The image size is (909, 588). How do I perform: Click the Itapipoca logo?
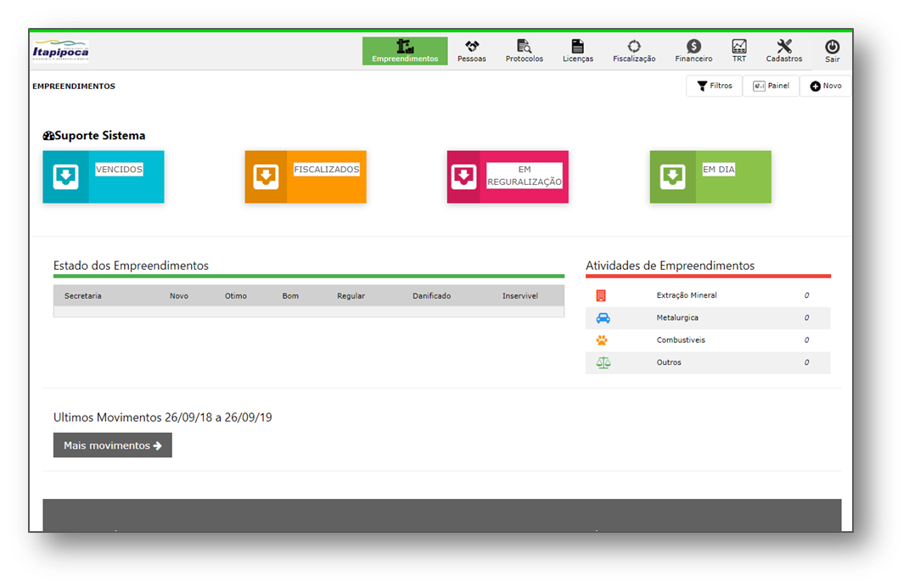(60, 51)
